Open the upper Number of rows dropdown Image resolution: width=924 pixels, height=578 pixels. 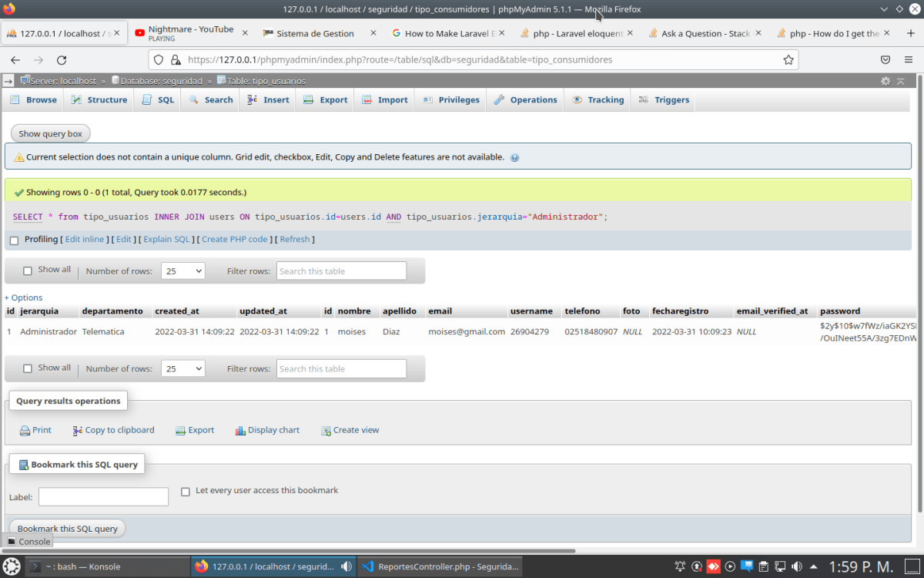click(183, 271)
